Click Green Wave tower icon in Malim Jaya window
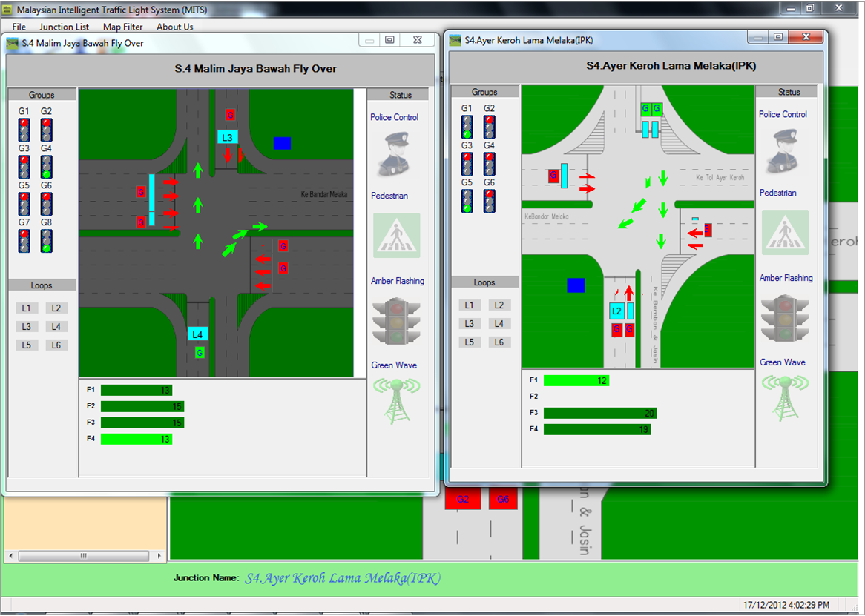Image resolution: width=865 pixels, height=616 pixels. (x=396, y=400)
